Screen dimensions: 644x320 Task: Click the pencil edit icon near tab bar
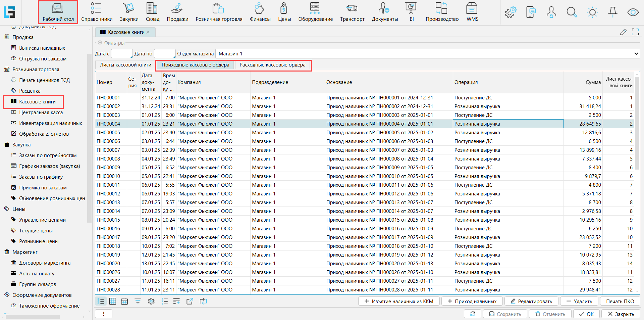(x=623, y=32)
